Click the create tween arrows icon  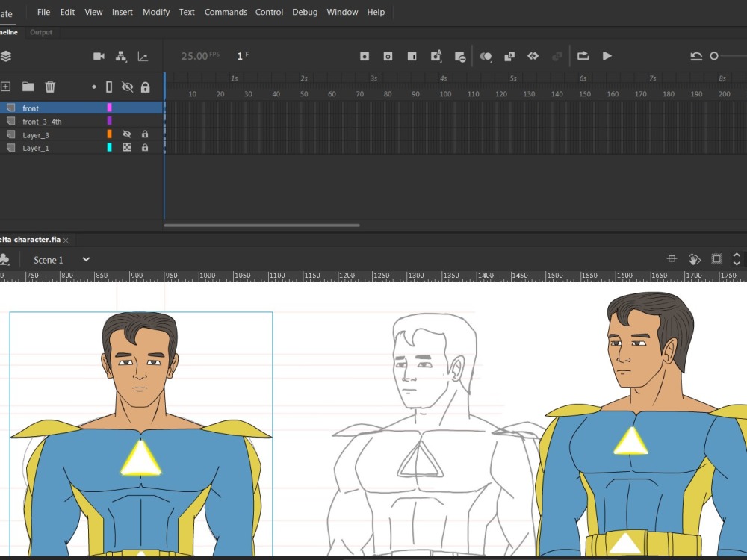pos(533,56)
